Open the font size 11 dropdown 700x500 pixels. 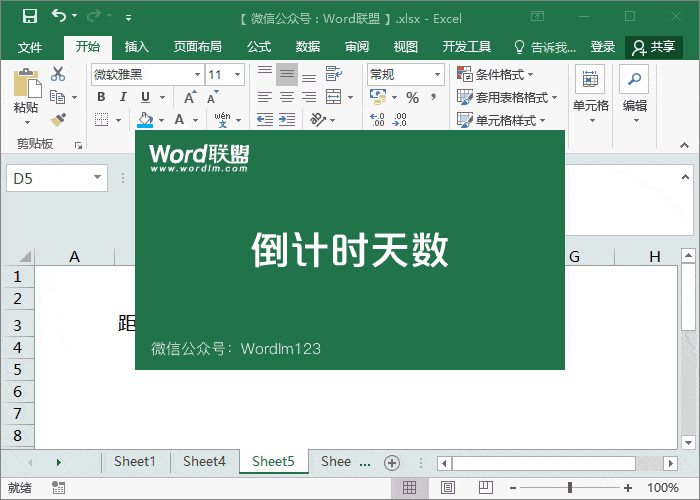point(237,75)
